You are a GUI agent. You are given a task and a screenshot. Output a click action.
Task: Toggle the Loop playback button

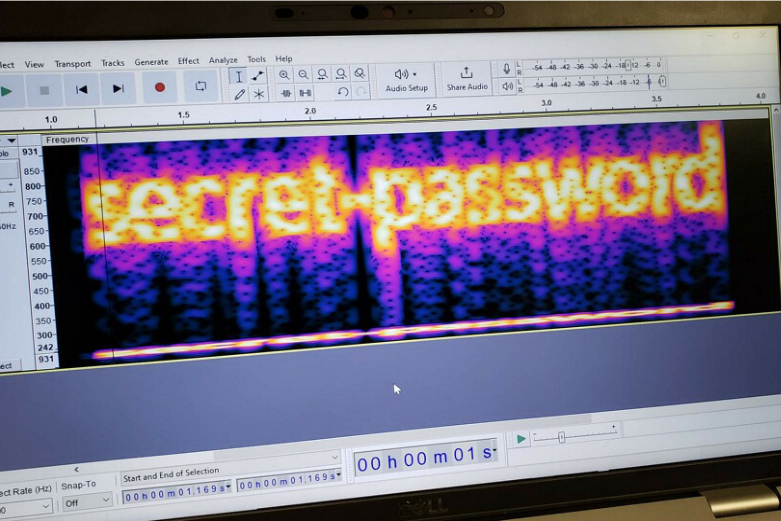201,86
